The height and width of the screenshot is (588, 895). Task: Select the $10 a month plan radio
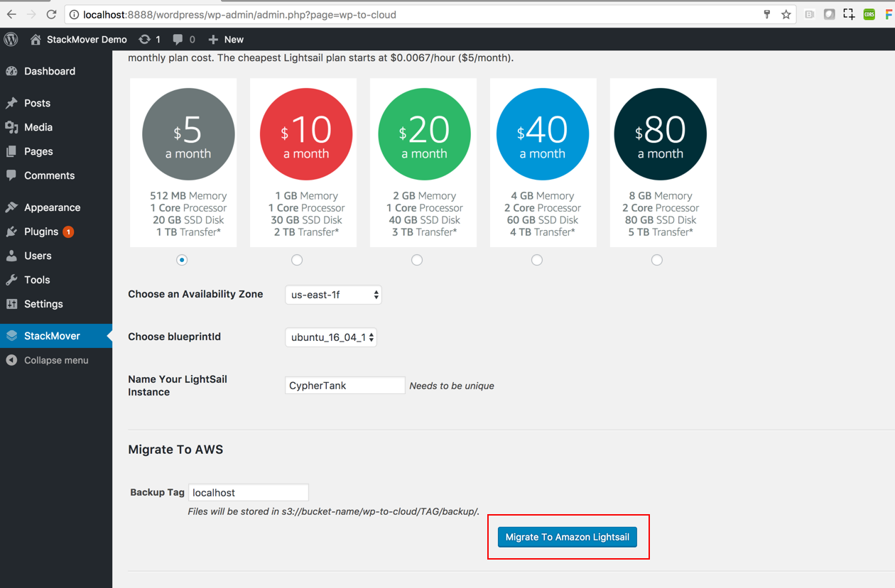pyautogui.click(x=297, y=260)
